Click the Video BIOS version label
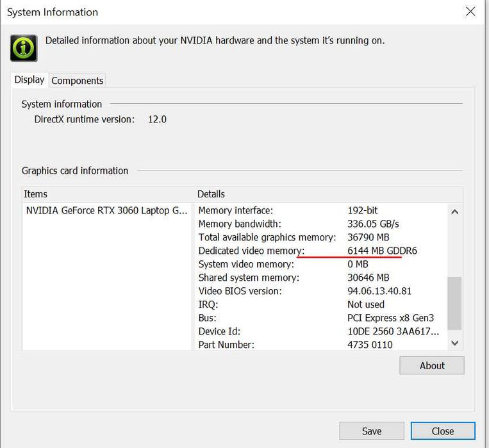The image size is (489, 448). click(x=240, y=291)
